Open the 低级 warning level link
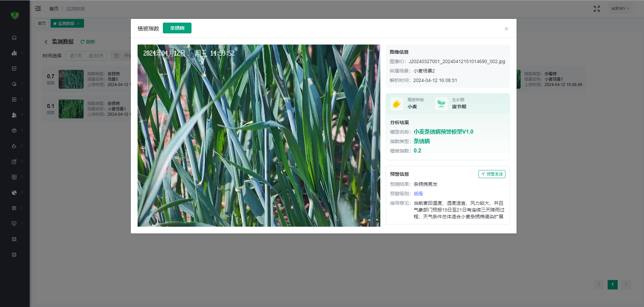Image resolution: width=644 pixels, height=307 pixels. coord(418,193)
